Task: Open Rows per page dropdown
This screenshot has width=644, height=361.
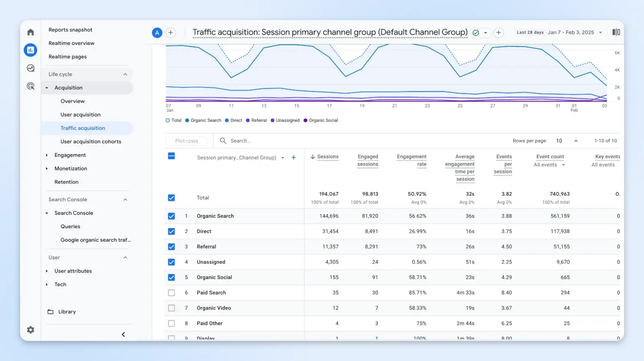Action: 567,141
